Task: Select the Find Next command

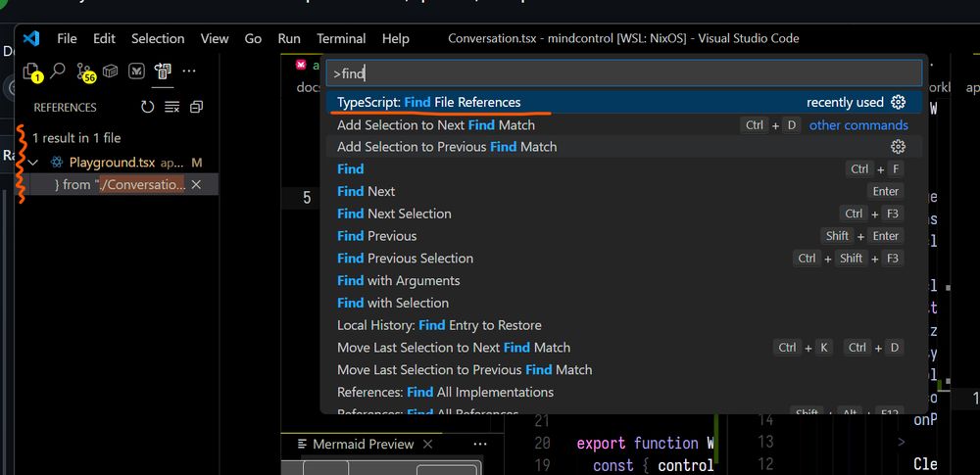Action: pyautogui.click(x=623, y=191)
